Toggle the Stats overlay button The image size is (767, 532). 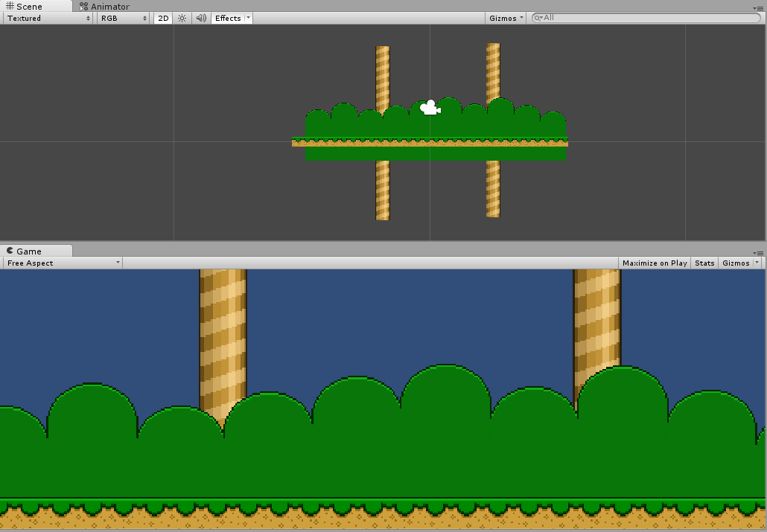[x=704, y=263]
